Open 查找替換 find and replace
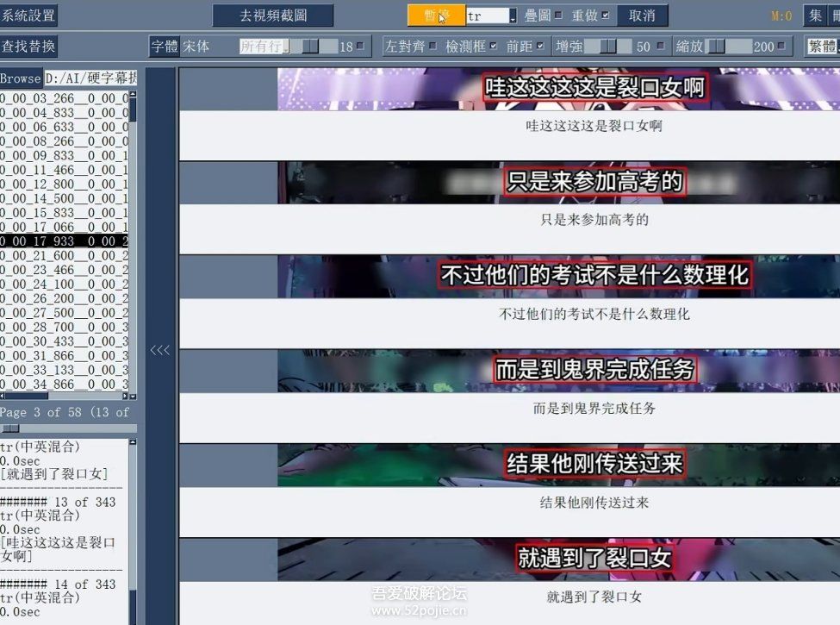 click(28, 46)
